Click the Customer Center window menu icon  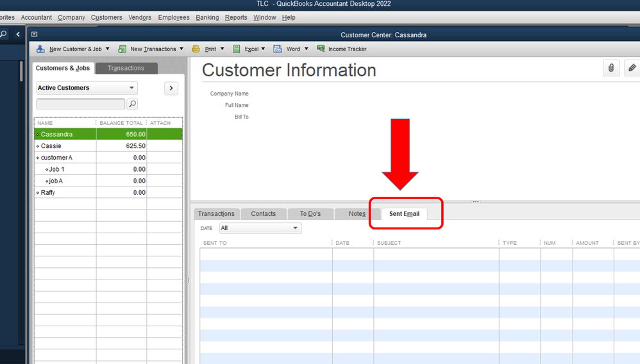34,34
